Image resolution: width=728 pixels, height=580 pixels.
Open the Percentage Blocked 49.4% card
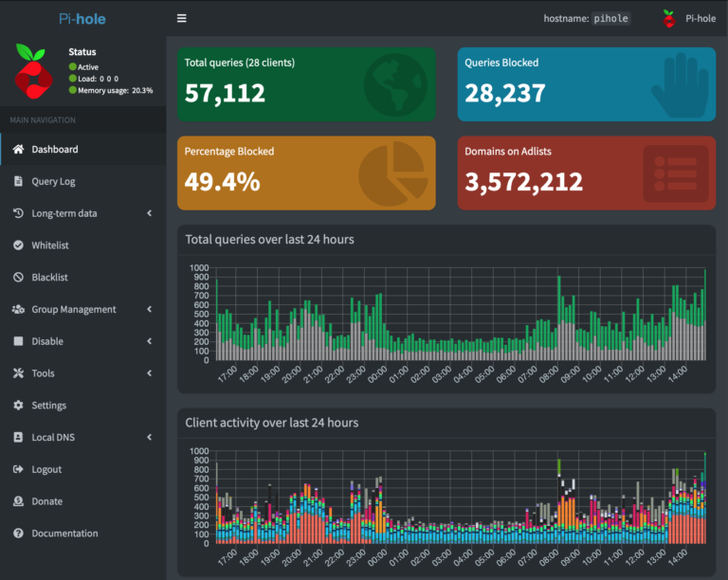(306, 173)
